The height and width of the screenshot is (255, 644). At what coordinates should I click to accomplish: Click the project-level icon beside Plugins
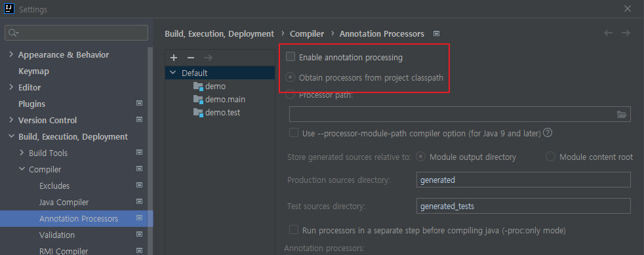click(139, 104)
